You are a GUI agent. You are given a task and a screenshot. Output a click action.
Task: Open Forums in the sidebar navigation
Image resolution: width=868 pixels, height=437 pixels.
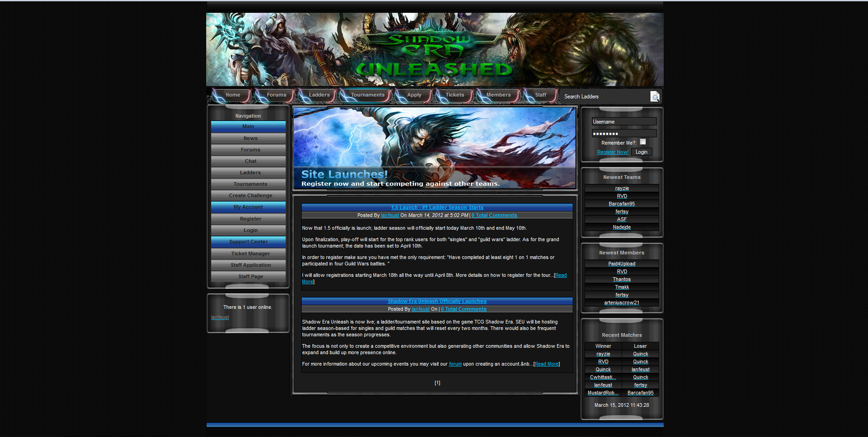248,150
